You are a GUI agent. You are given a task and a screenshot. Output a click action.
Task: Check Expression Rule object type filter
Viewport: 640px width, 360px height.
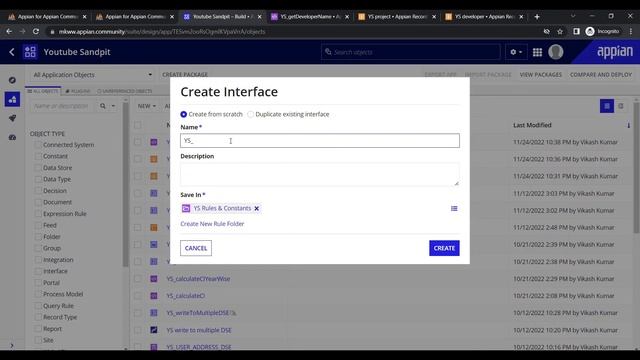38,214
